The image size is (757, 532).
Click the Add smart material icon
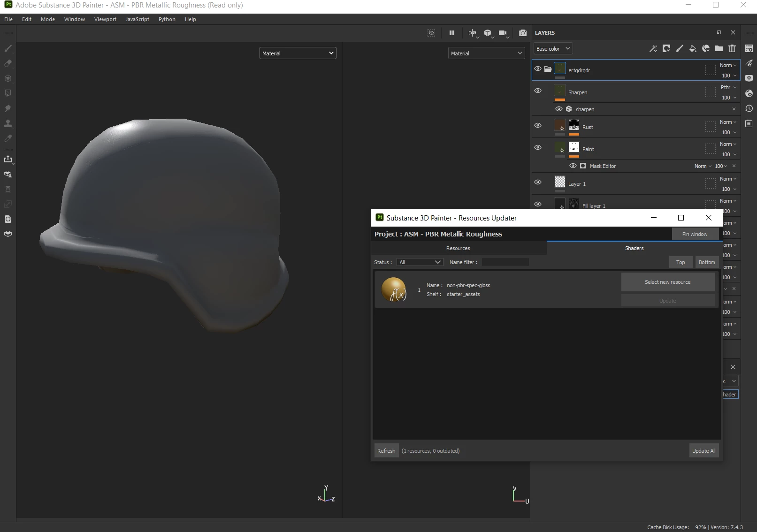(706, 48)
